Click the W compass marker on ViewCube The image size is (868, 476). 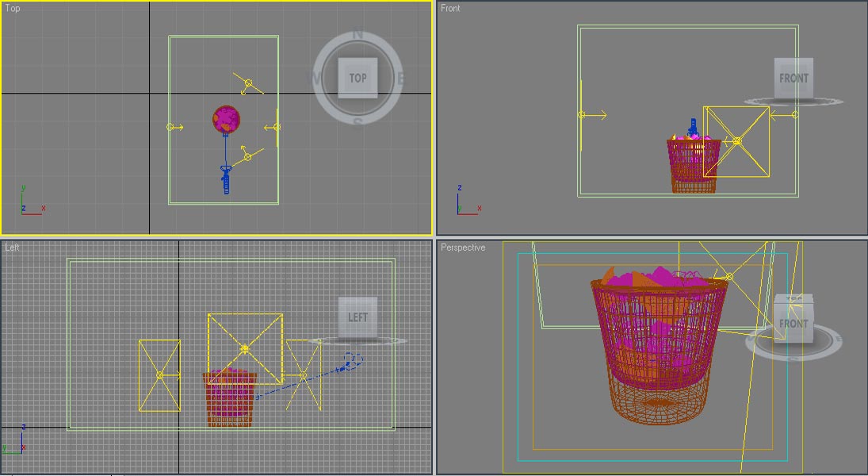click(x=315, y=78)
